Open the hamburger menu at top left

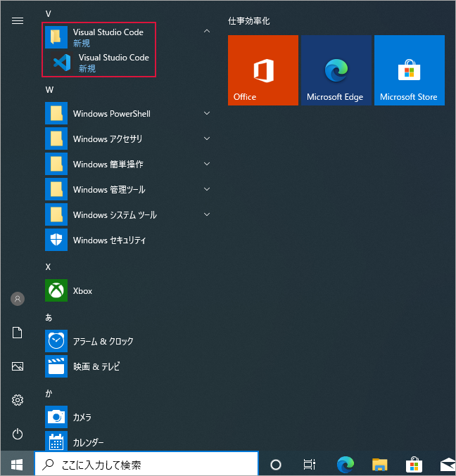pyautogui.click(x=18, y=20)
